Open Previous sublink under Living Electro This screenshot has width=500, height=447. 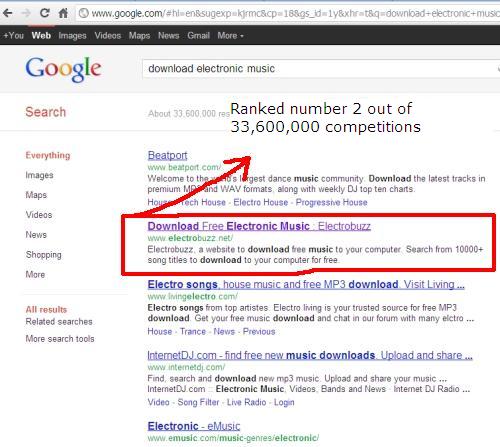[x=259, y=332]
